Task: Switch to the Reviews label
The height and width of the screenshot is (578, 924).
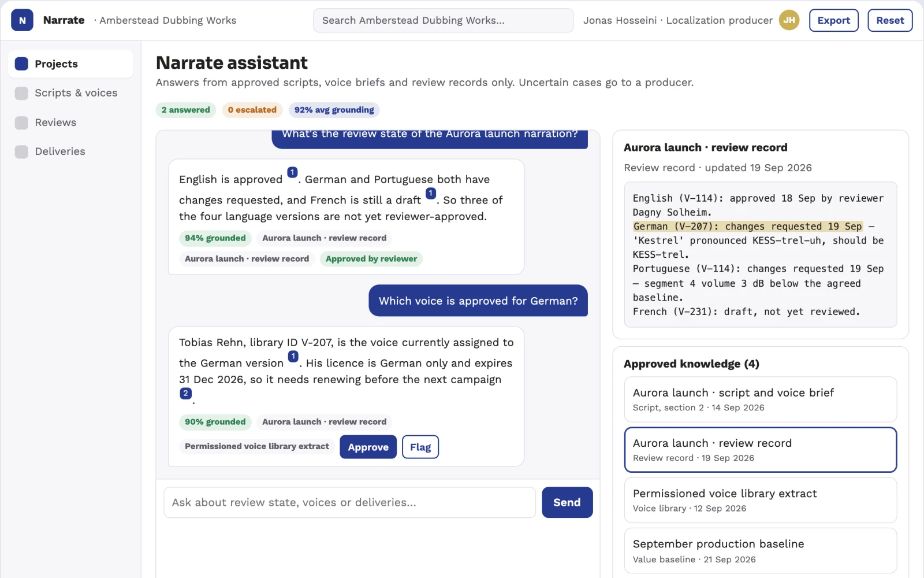Action: [55, 123]
